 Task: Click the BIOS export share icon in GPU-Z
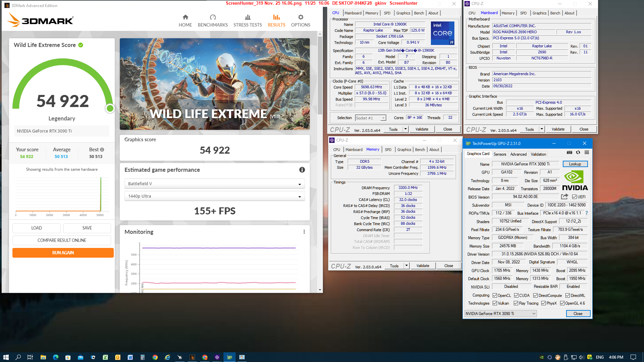point(564,197)
